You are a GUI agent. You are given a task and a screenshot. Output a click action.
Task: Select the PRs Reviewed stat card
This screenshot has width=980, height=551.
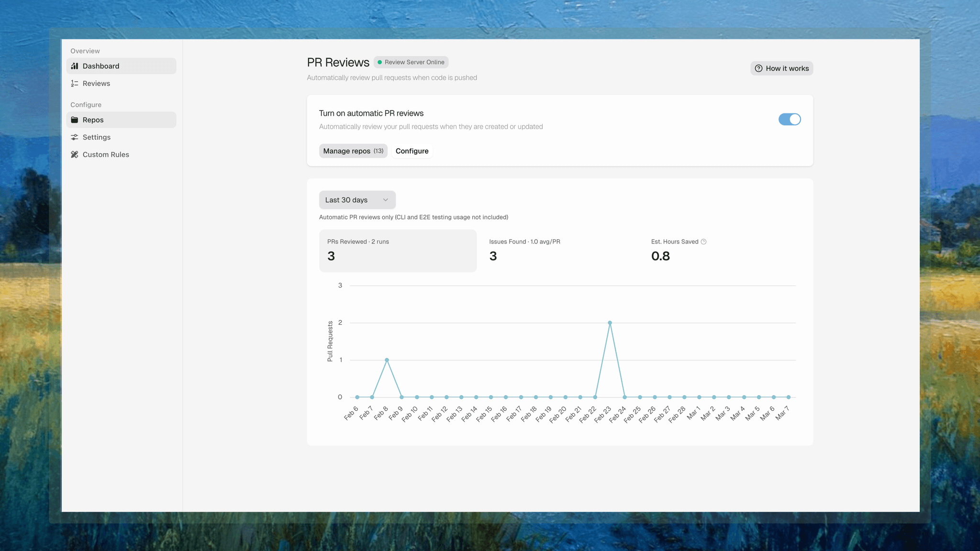398,251
